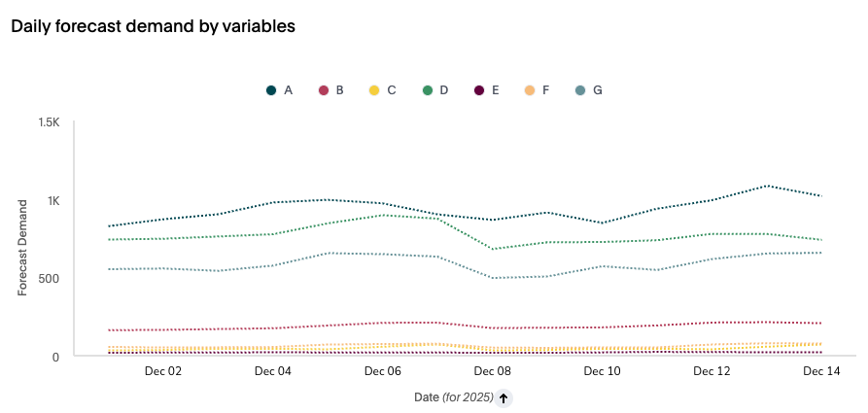This screenshot has width=868, height=413.
Task: Hide series C via its legend label
Action: tap(391, 90)
